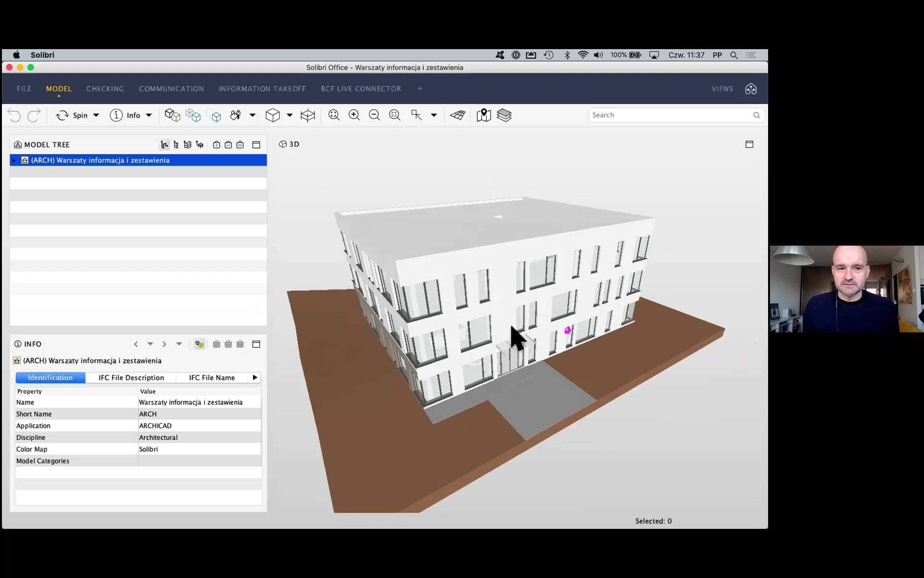The height and width of the screenshot is (578, 924).
Task: Add a new layout with plus button
Action: 420,89
